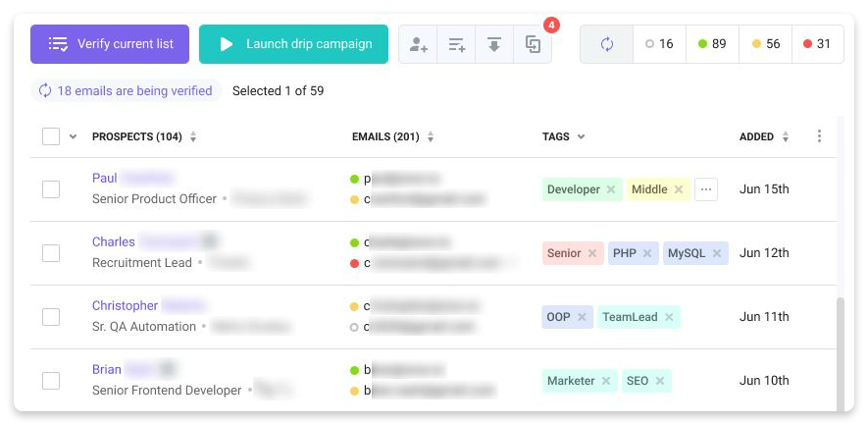Open prospect Charles's profile link
Screen dimensions: 868x425
click(114, 242)
